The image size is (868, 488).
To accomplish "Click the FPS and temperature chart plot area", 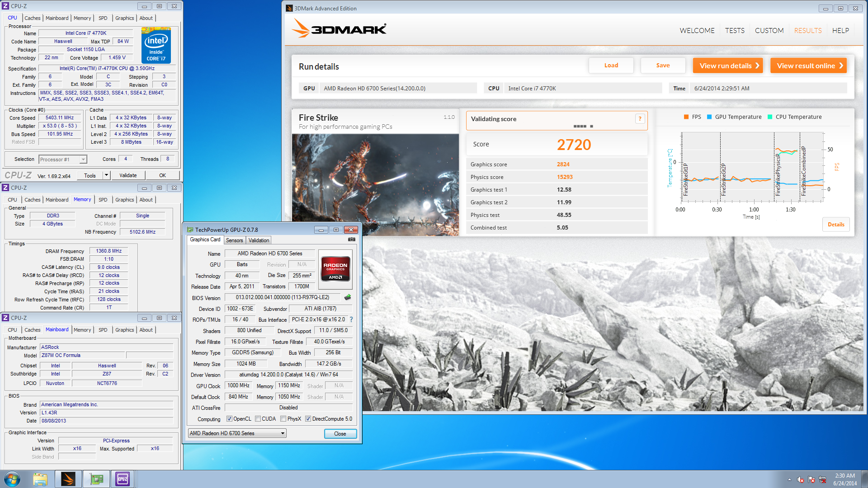I will [751, 167].
